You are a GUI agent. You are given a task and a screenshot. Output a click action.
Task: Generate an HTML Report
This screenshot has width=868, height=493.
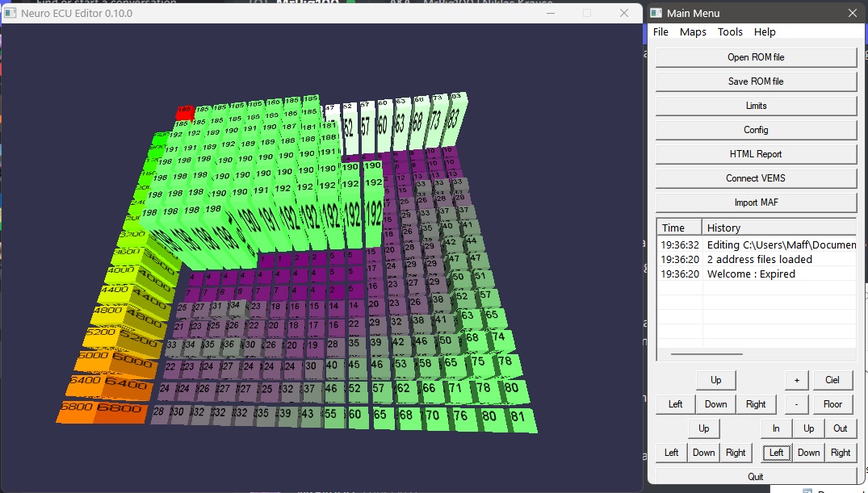[x=757, y=154]
